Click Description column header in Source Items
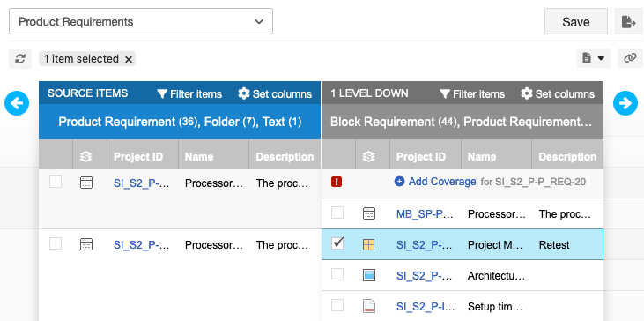This screenshot has height=321, width=644. (285, 157)
